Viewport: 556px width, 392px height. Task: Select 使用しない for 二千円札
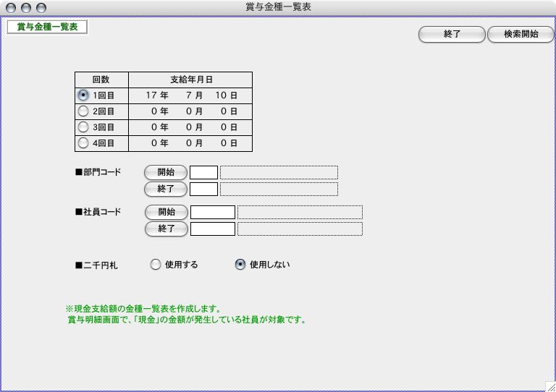[x=240, y=265]
